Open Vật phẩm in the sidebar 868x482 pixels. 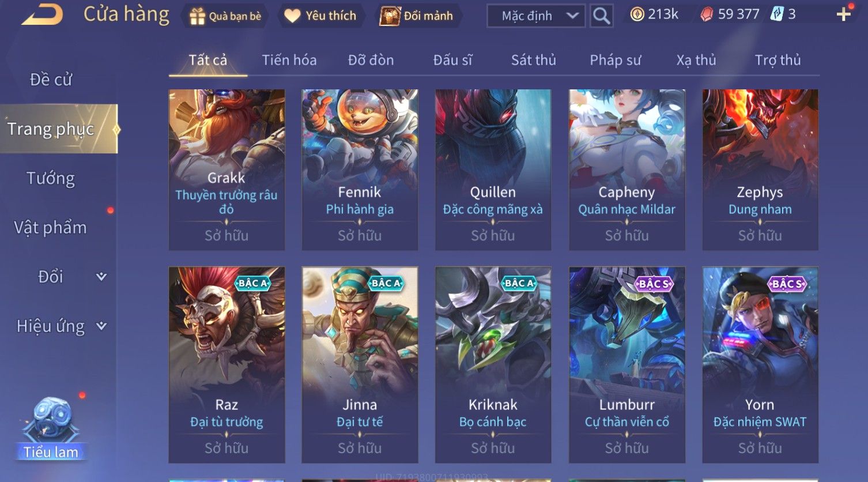[x=51, y=228]
